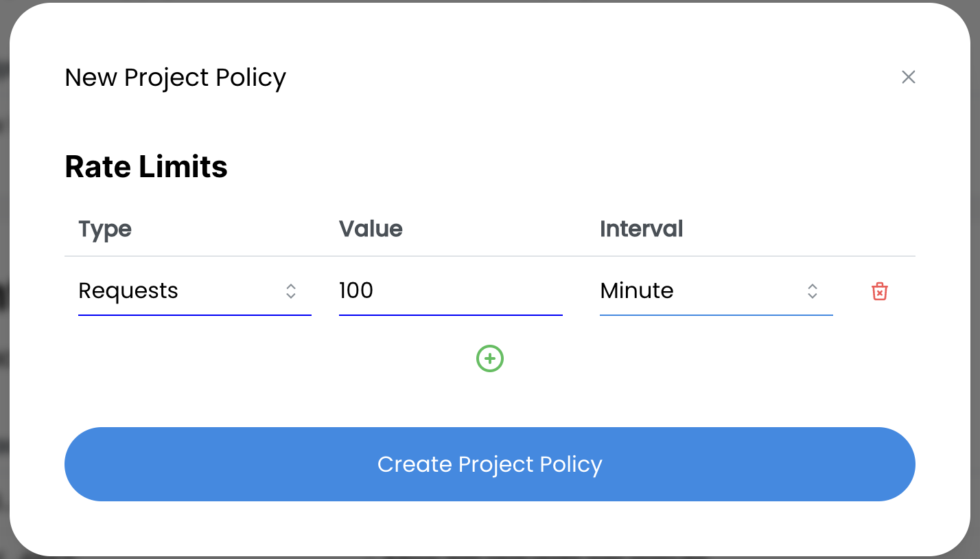Click the chevron arrows beside Minute
The width and height of the screenshot is (980, 559).
(x=812, y=291)
